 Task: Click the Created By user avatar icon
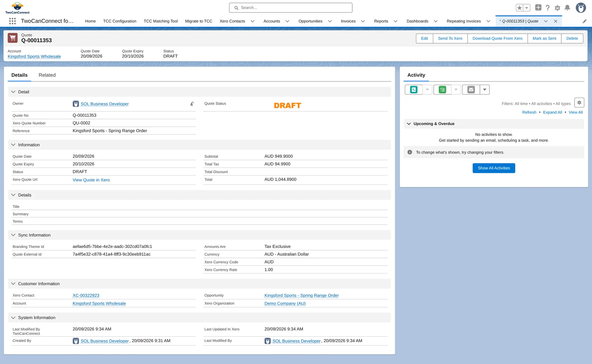pyautogui.click(x=76, y=341)
